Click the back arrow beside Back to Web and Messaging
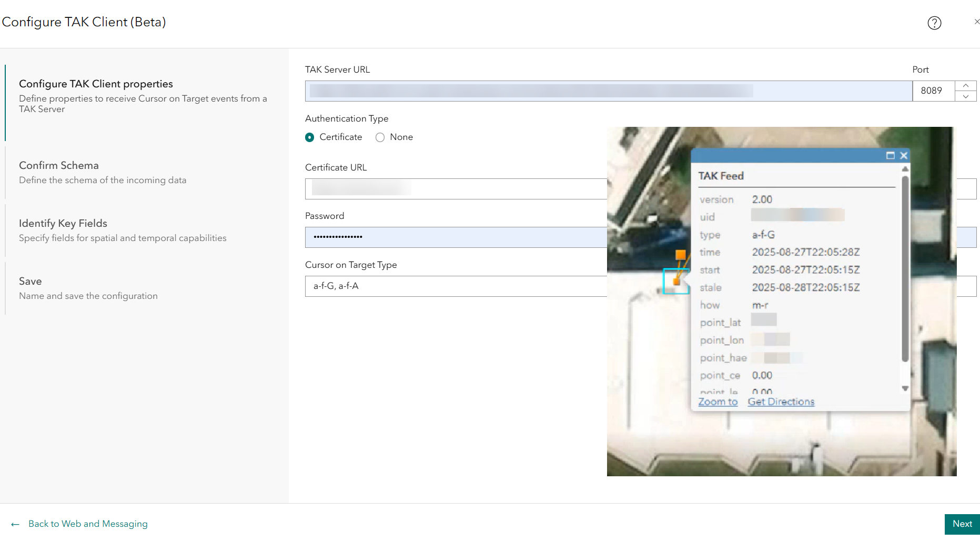The height and width of the screenshot is (541, 980). click(x=15, y=524)
